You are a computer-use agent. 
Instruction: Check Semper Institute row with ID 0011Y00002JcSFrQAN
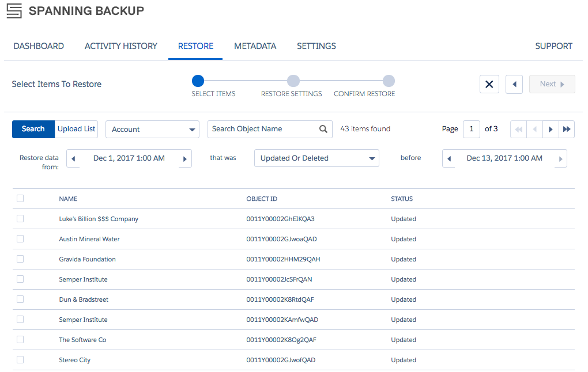tap(20, 279)
